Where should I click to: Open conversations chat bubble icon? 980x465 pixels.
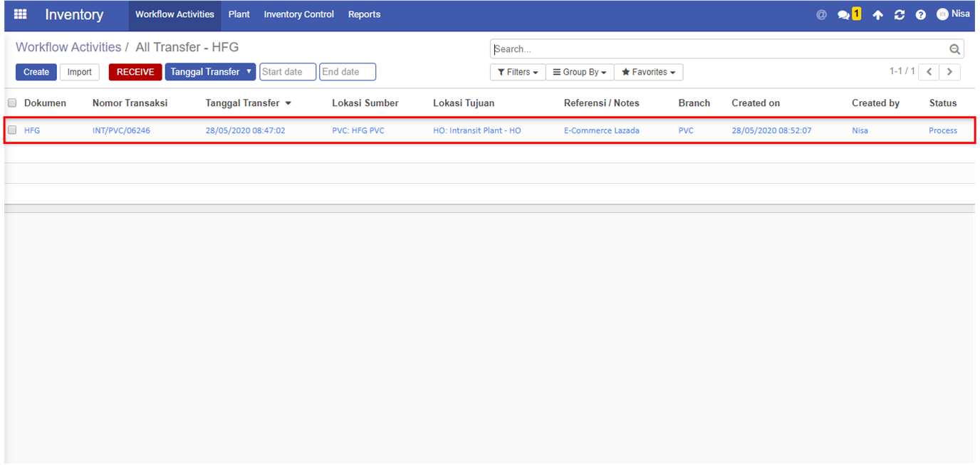(x=844, y=15)
